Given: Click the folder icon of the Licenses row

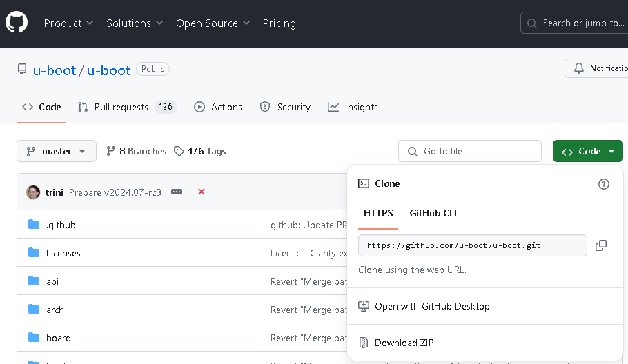Looking at the screenshot, I should click(34, 253).
